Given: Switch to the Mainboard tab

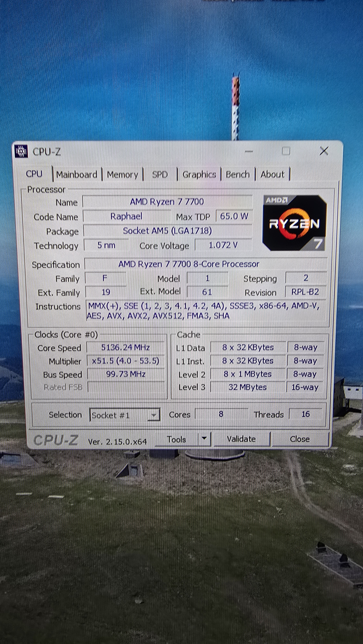Looking at the screenshot, I should click(77, 174).
